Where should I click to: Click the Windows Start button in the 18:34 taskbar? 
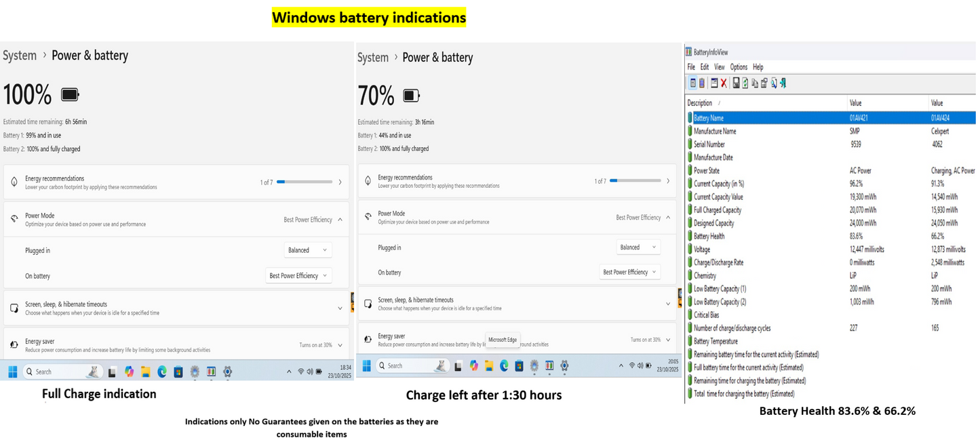12,372
